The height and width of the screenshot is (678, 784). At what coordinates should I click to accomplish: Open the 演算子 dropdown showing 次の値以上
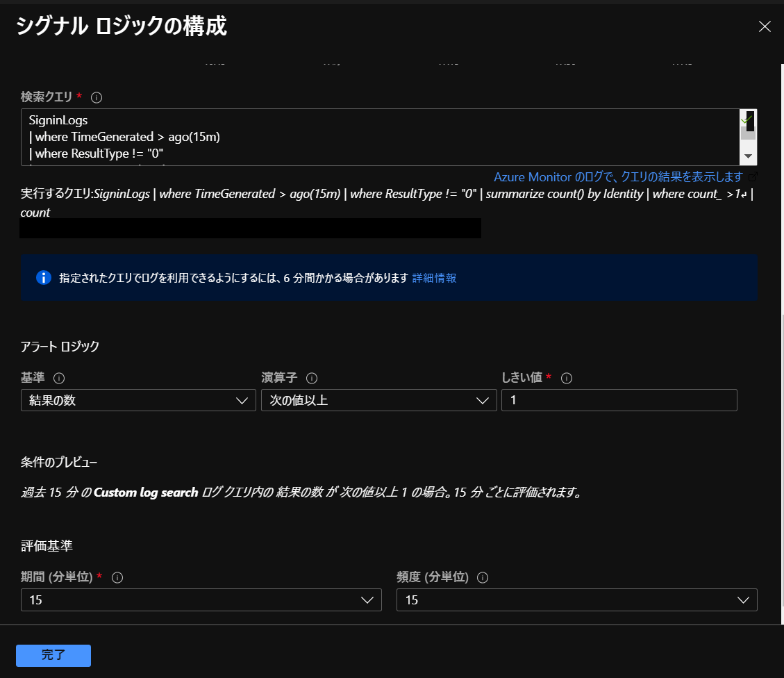click(378, 400)
